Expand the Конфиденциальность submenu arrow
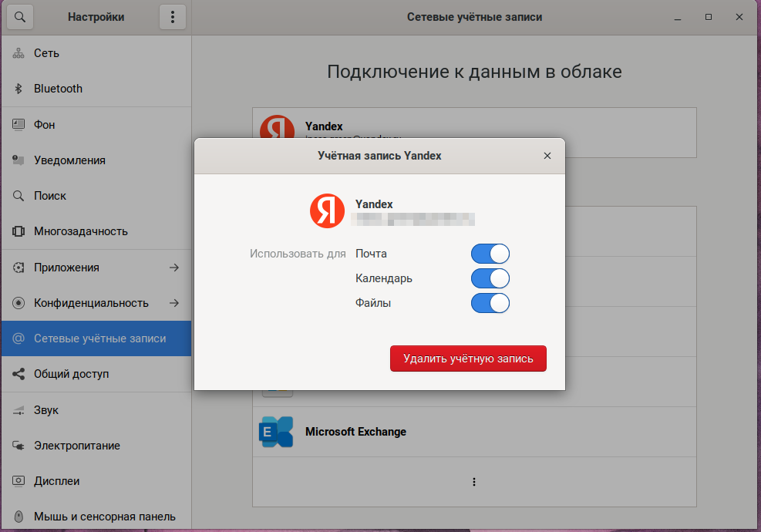This screenshot has height=532, width=761. (174, 303)
